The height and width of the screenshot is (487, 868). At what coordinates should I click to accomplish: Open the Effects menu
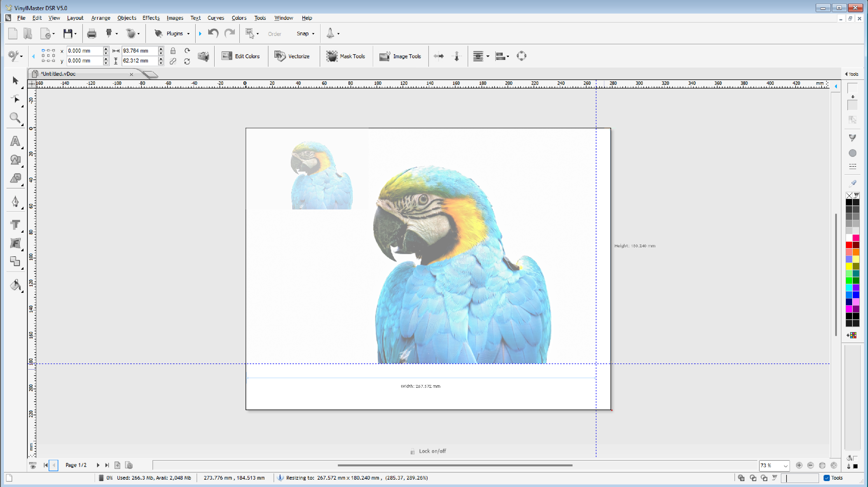tap(151, 18)
